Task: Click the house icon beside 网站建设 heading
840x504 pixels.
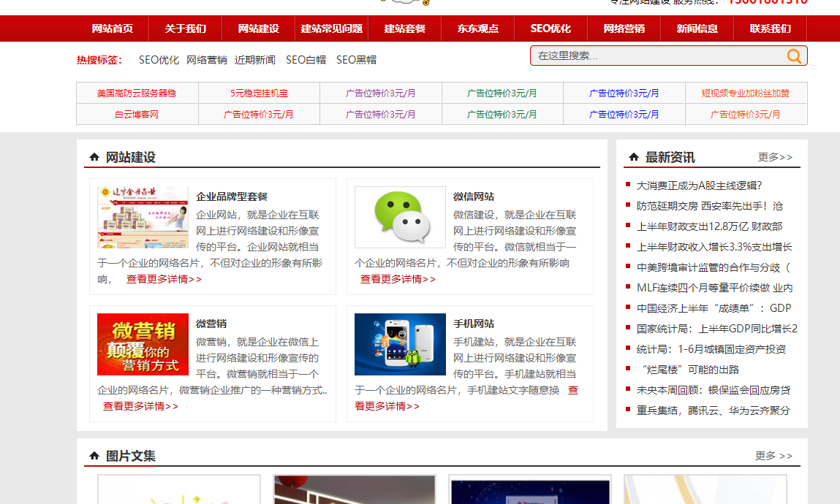Action: (x=94, y=156)
